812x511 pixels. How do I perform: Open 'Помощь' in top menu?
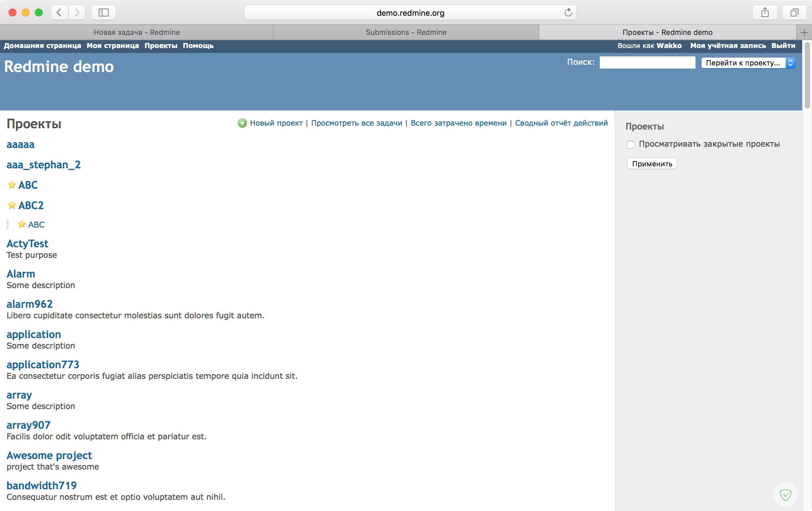click(x=198, y=45)
